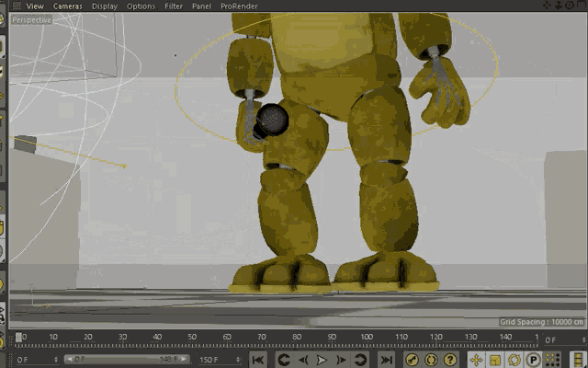
Task: Open the ProRender menu
Action: pyautogui.click(x=239, y=6)
